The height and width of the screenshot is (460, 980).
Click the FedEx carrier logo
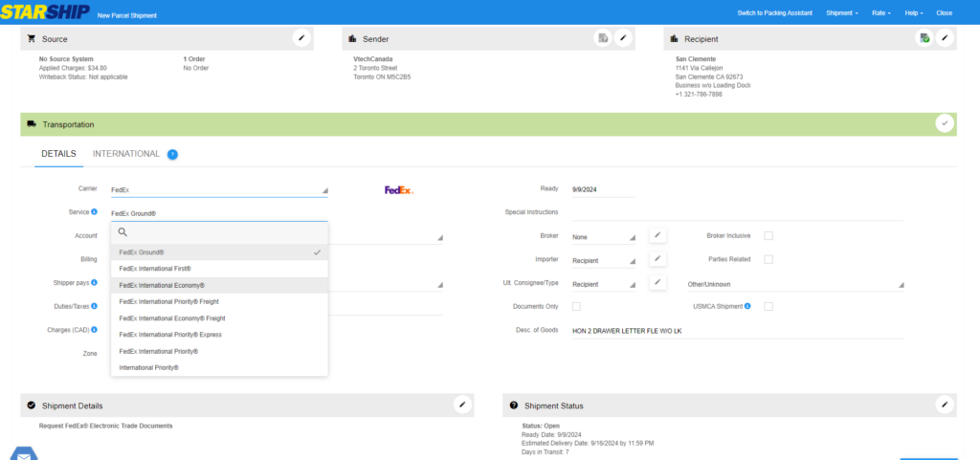[399, 189]
